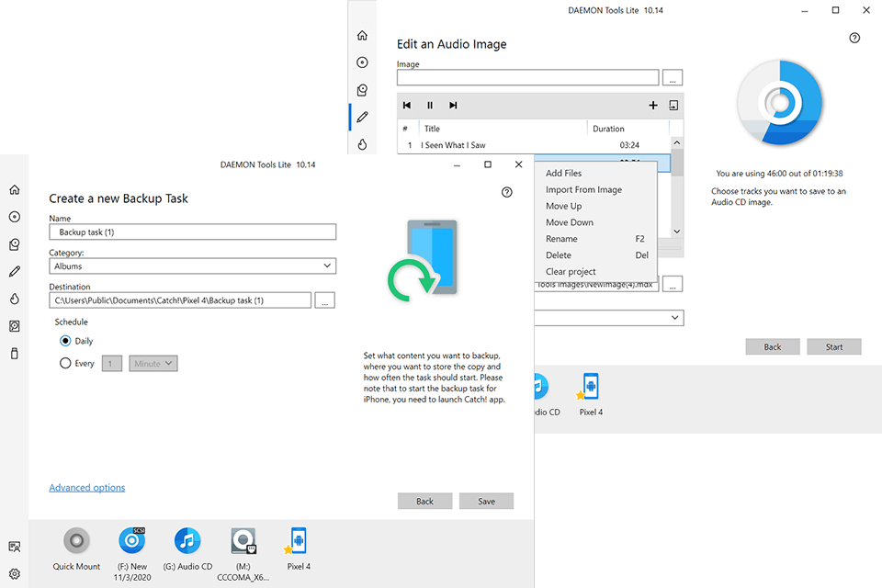
Task: Open settings gear in Backup Task sidebar
Action: pos(15,573)
